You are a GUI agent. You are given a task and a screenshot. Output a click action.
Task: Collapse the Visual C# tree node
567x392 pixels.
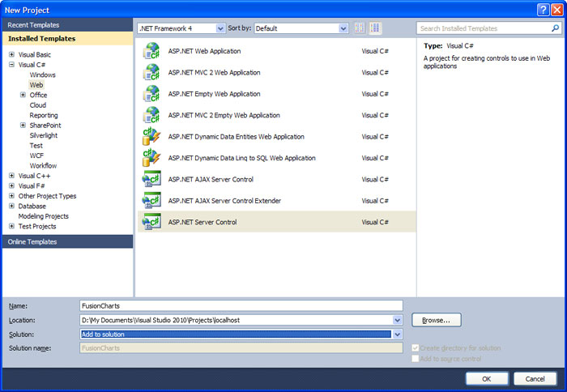pos(11,65)
